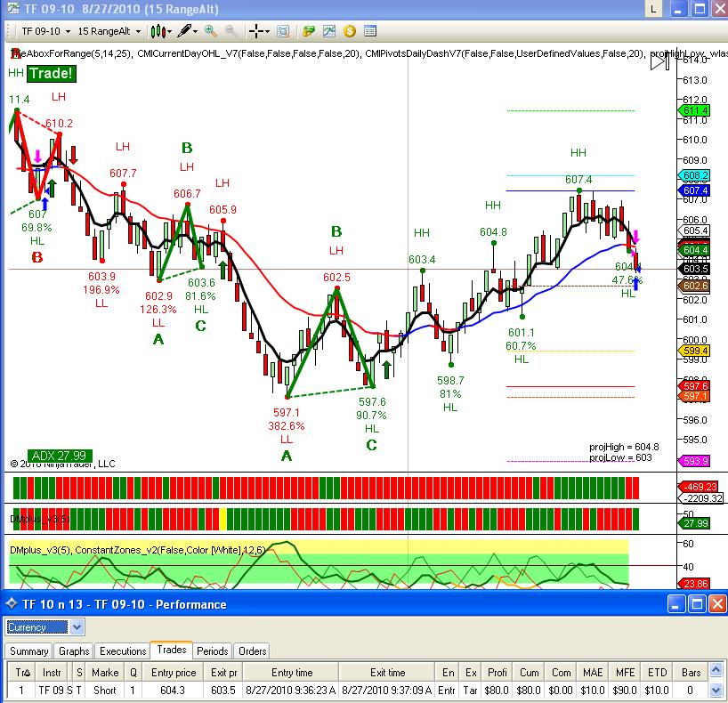Screen dimensions: 728x703
Task: Select the Trades tab
Action: coord(172,650)
